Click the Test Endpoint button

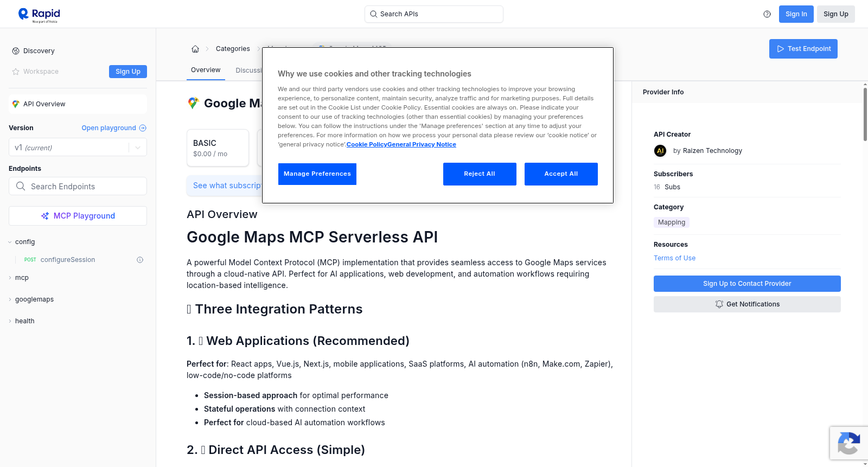click(x=803, y=49)
